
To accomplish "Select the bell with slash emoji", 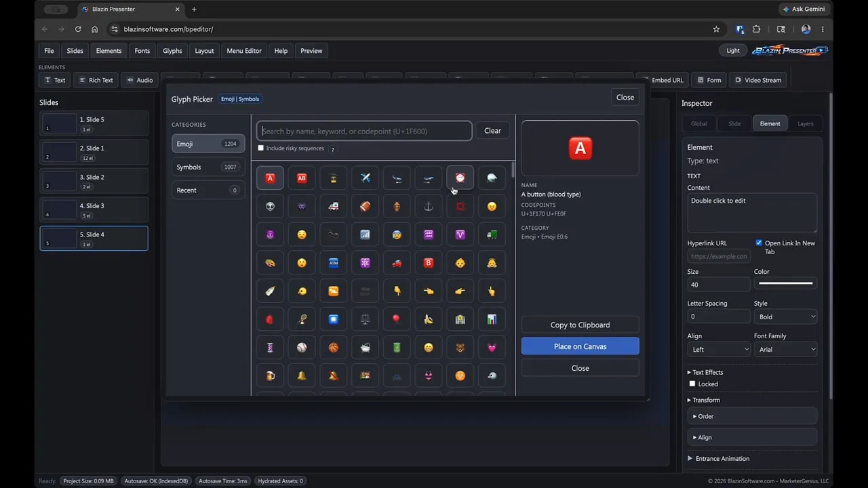I will coord(333,375).
